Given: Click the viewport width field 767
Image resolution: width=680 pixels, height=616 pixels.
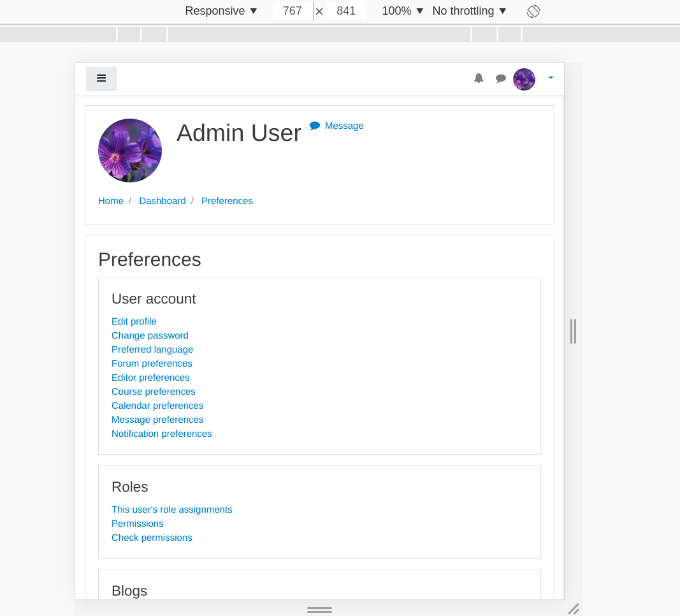Looking at the screenshot, I should (293, 11).
